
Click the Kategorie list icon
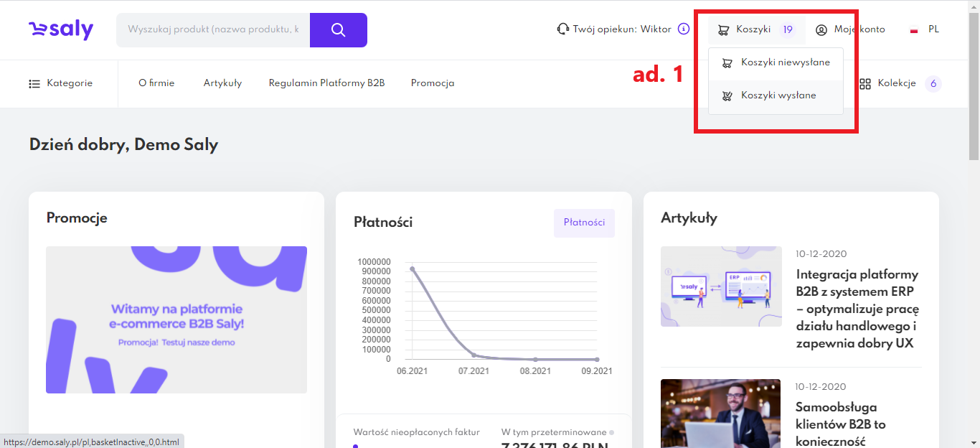tap(34, 83)
